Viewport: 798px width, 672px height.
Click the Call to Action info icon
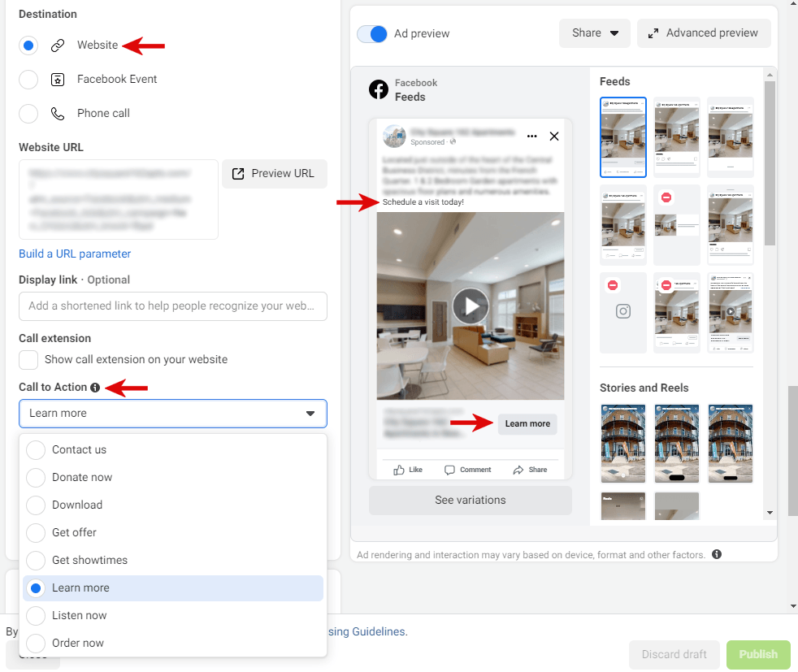click(95, 388)
